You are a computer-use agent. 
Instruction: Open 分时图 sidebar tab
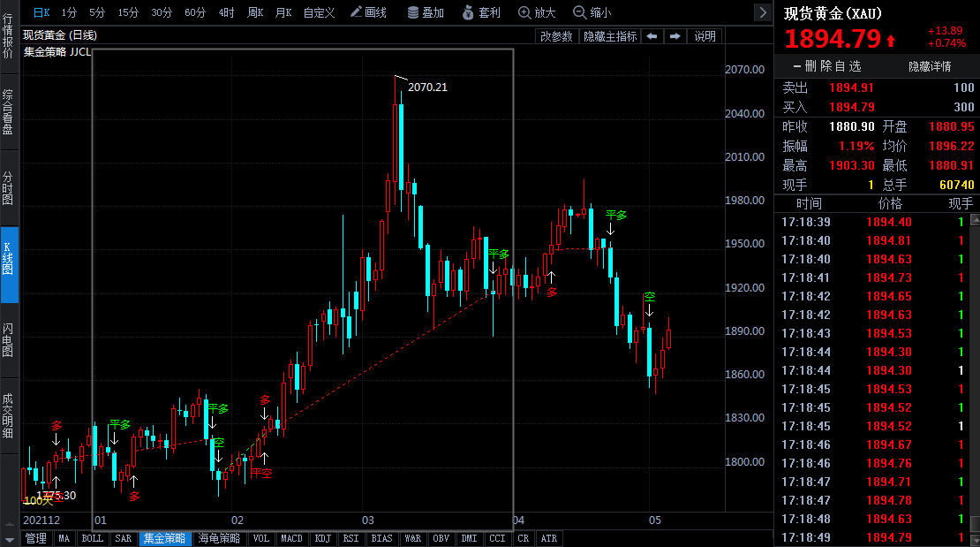[8, 187]
